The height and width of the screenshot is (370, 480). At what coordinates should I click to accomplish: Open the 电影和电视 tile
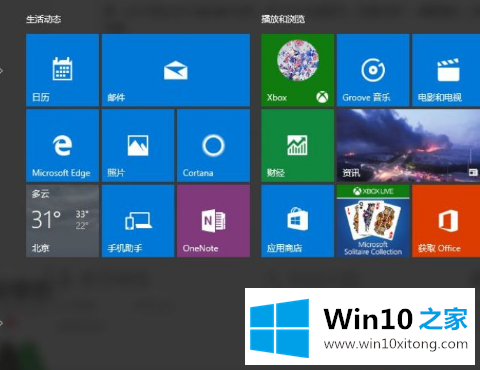click(446, 70)
